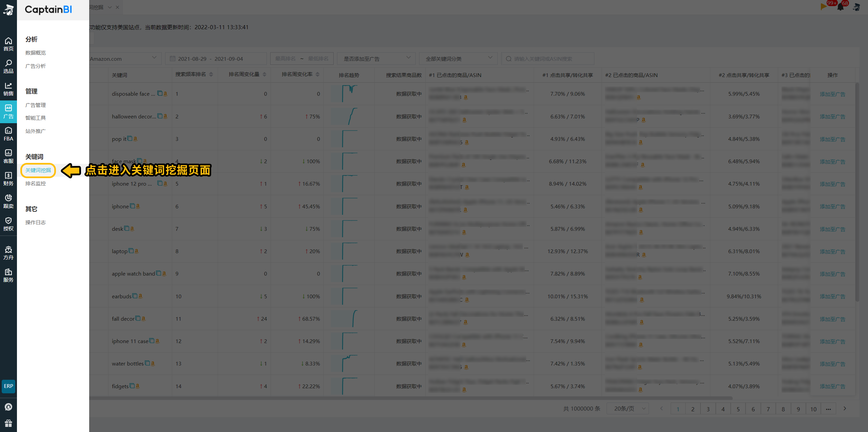Select the 广告 advertising sidebar icon

8,112
